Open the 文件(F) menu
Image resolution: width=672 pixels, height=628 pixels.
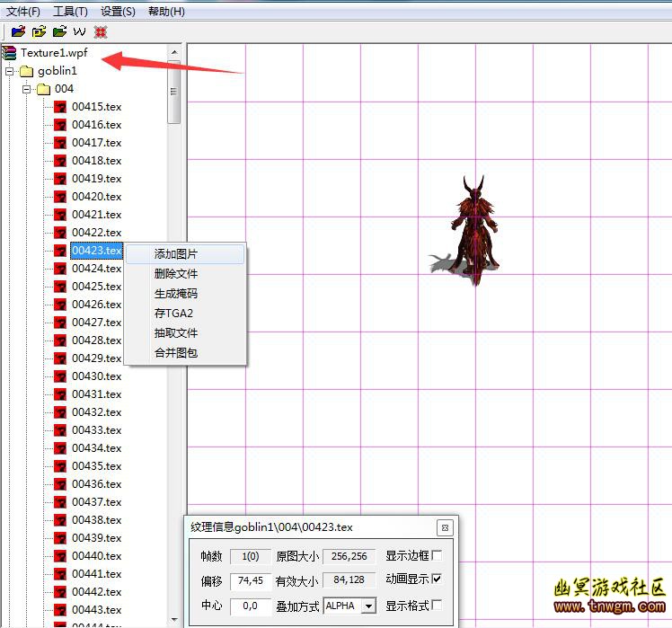click(x=23, y=12)
